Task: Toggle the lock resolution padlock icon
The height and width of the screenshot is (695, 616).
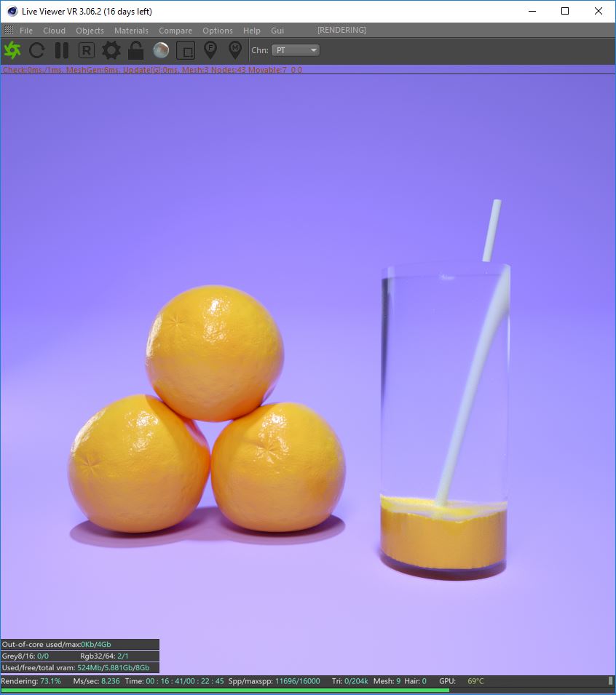Action: pyautogui.click(x=135, y=50)
